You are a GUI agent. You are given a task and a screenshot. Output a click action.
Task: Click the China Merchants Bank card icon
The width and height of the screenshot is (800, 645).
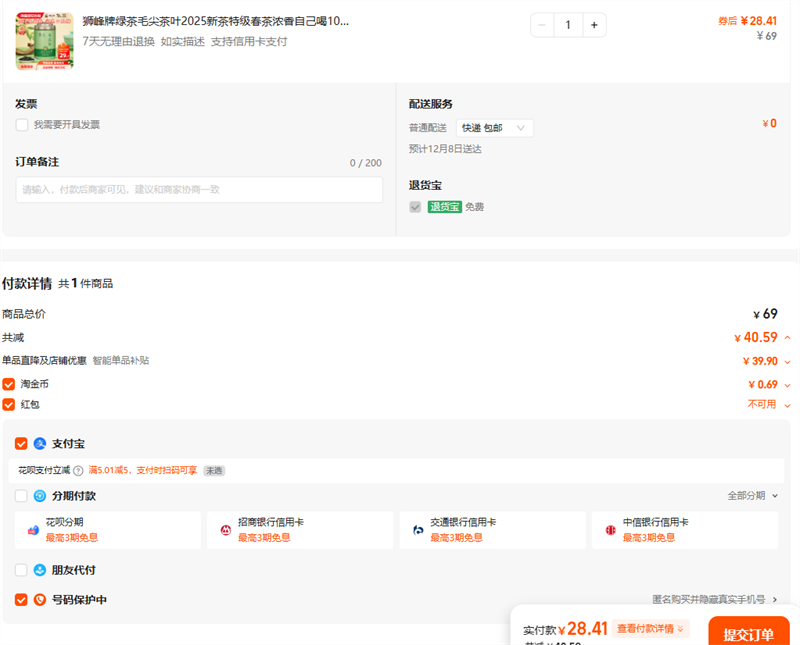pyautogui.click(x=225, y=530)
